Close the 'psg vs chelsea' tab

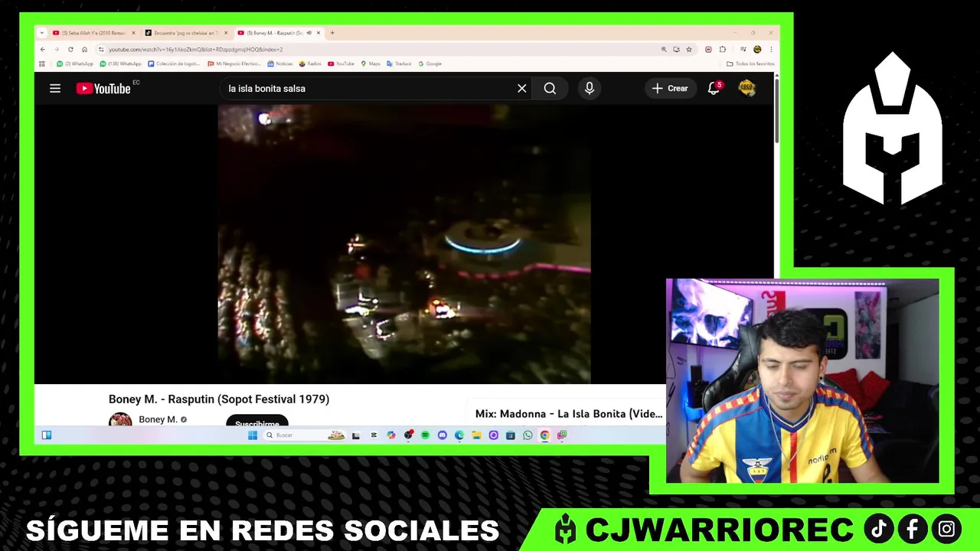(x=226, y=33)
